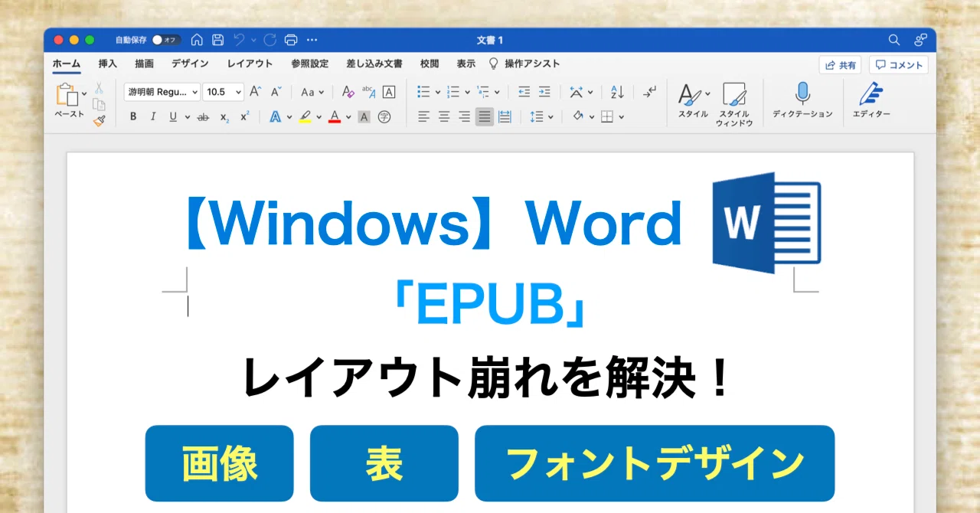The height and width of the screenshot is (513, 980).
Task: Click the 共有 share button
Action: click(840, 65)
